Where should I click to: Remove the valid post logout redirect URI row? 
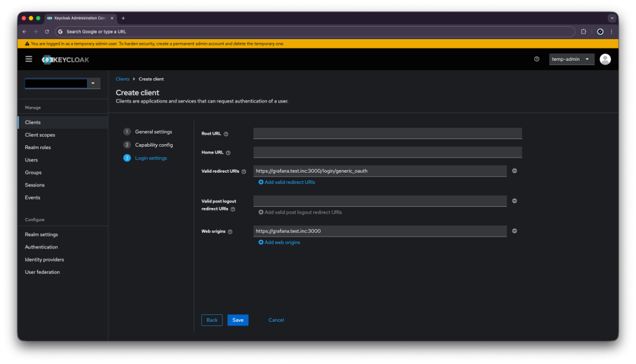[514, 201]
